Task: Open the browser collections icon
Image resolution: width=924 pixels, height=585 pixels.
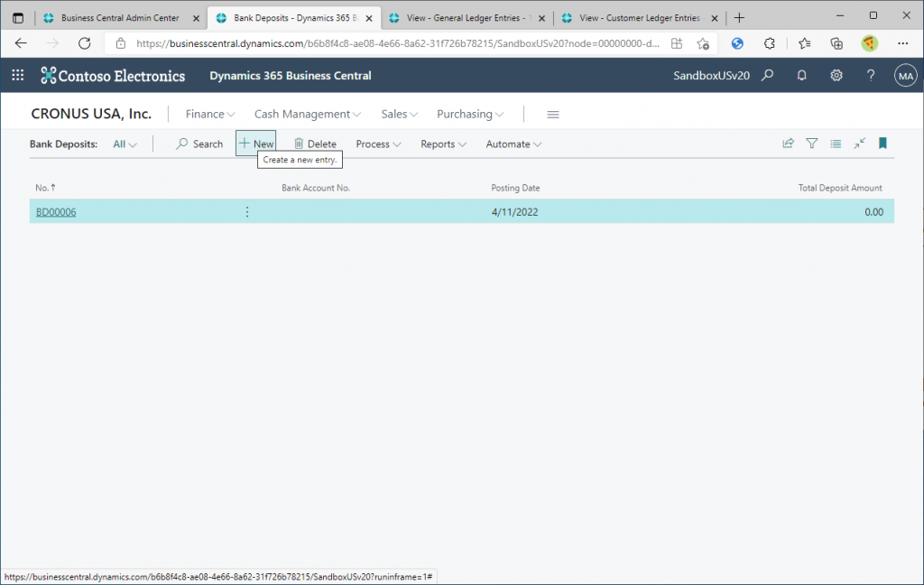Action: coord(836,43)
